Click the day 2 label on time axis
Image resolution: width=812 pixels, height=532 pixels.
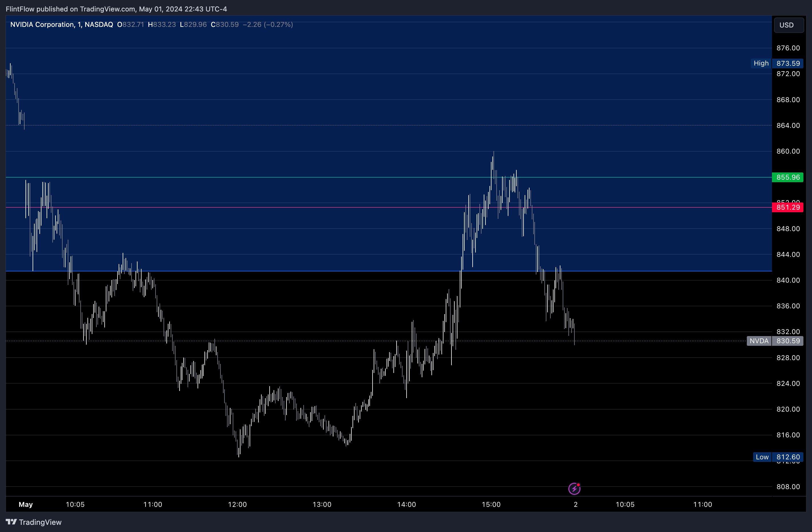[576, 504]
